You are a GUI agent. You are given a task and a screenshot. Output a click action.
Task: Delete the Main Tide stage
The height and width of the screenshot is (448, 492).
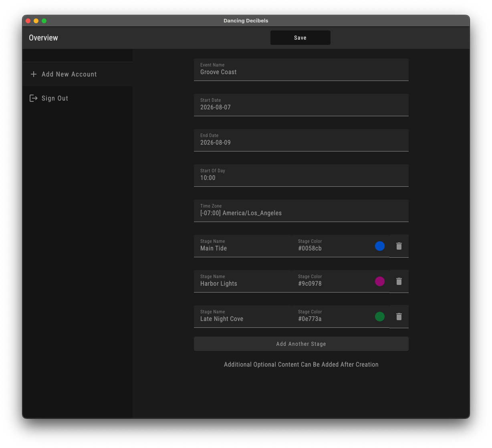[x=399, y=246]
